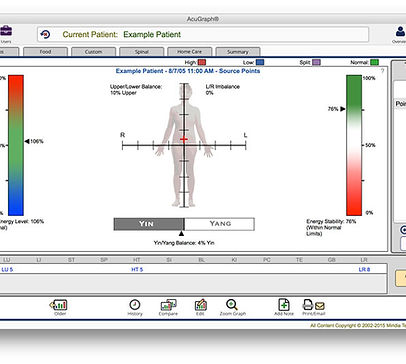406x364 pixels.
Task: Open the Older graph icon
Action: (x=59, y=305)
